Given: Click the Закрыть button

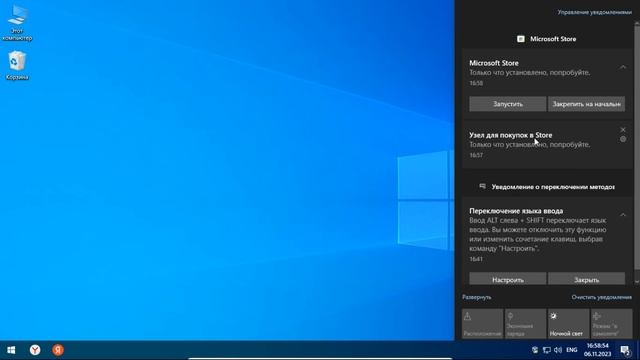Looking at the screenshot, I should tap(586, 279).
